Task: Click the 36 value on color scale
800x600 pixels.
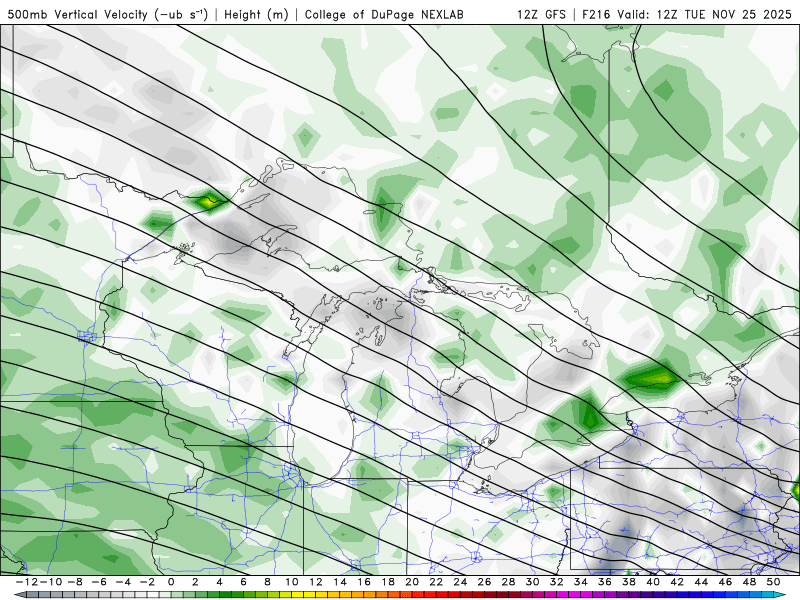Action: tap(605, 582)
